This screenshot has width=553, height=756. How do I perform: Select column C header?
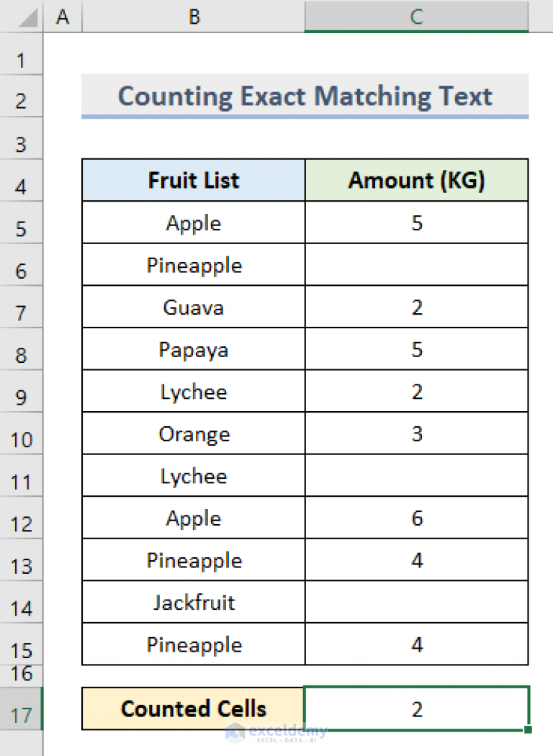coord(416,17)
